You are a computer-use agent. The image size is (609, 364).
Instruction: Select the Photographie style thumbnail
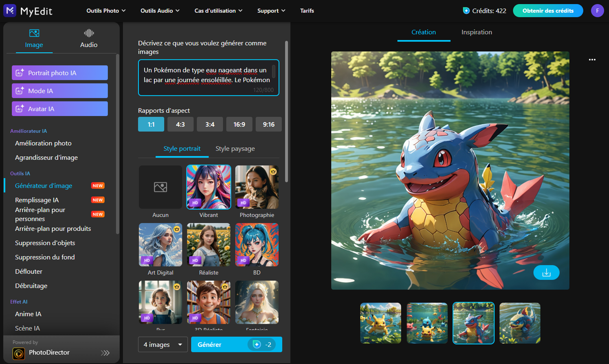click(x=257, y=187)
